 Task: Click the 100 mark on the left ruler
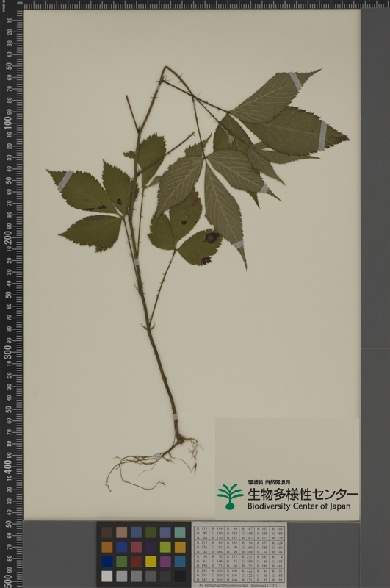tap(8, 122)
